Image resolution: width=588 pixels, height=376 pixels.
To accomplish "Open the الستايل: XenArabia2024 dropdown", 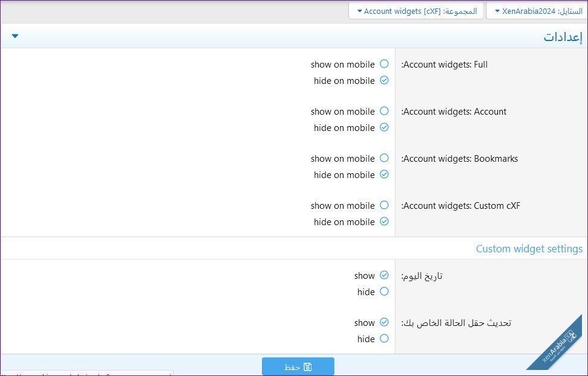I will pos(538,11).
